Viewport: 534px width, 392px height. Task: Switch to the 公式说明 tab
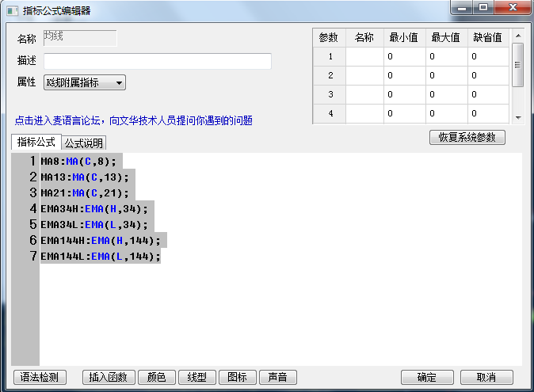point(84,143)
